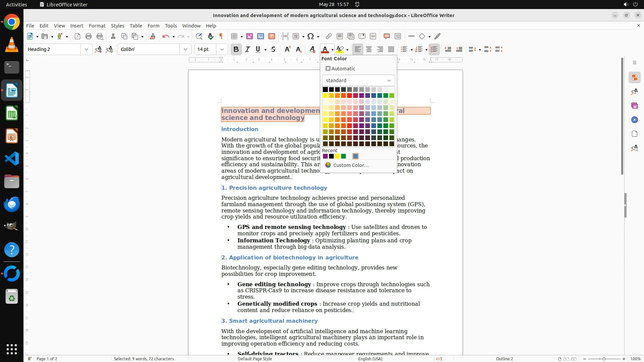Open the Format menu

click(97, 26)
